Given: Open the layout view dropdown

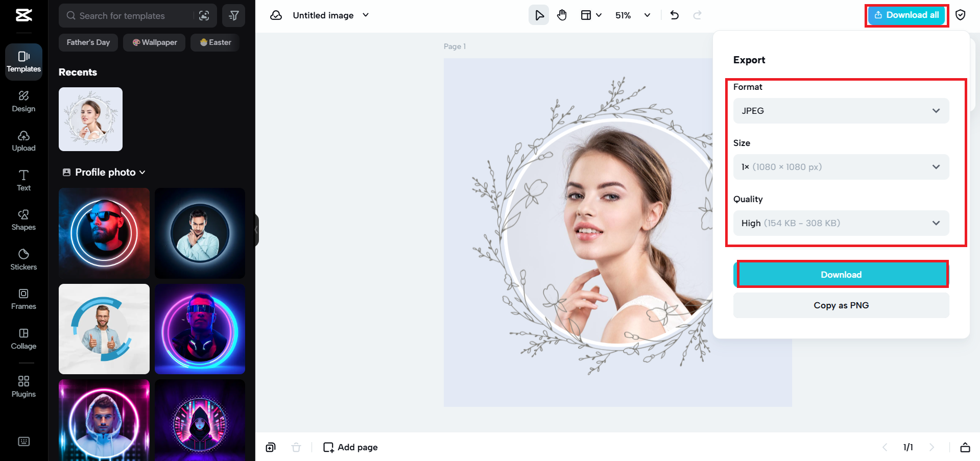Looking at the screenshot, I should [x=591, y=15].
